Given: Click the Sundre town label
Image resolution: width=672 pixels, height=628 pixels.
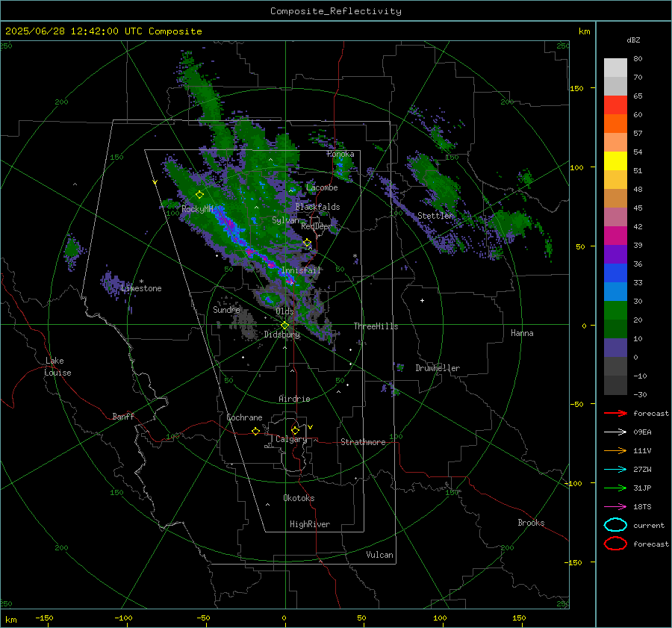Looking at the screenshot, I should click(226, 309).
